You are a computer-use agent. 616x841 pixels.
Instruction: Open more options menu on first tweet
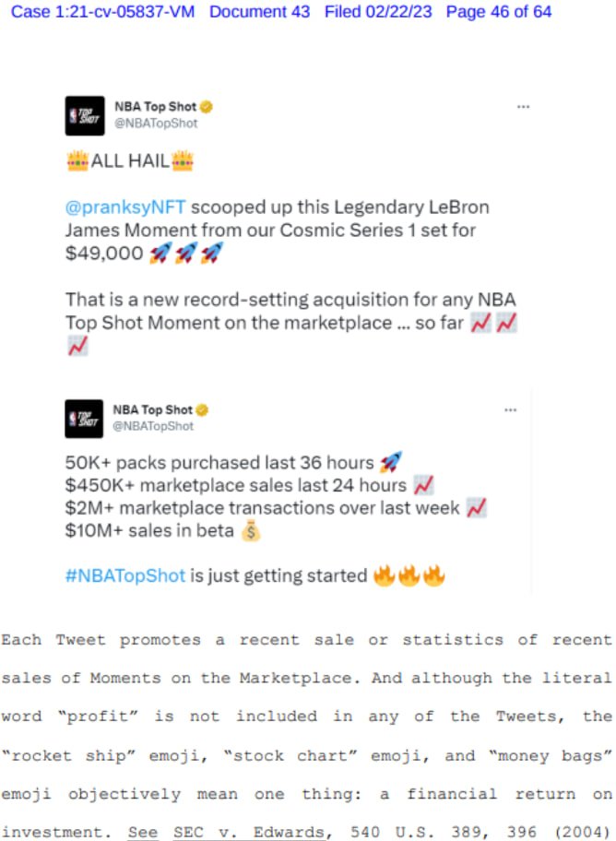click(x=523, y=107)
